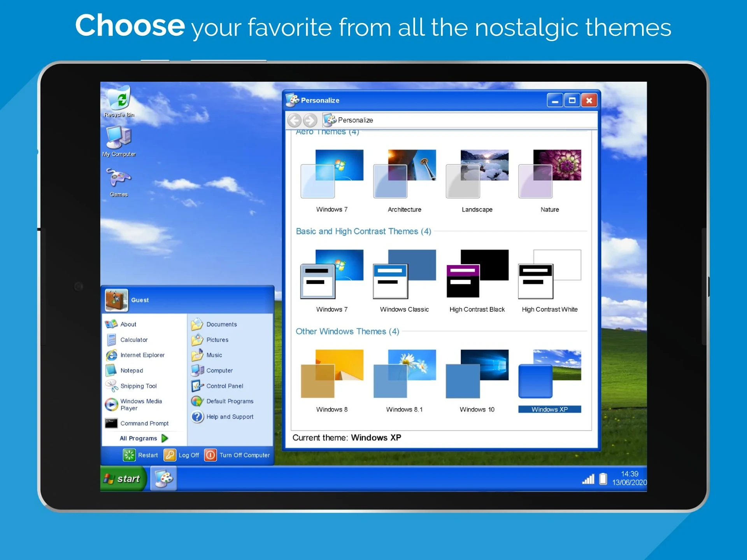Click the Turn Off Computer button
747x560 pixels.
point(238,455)
